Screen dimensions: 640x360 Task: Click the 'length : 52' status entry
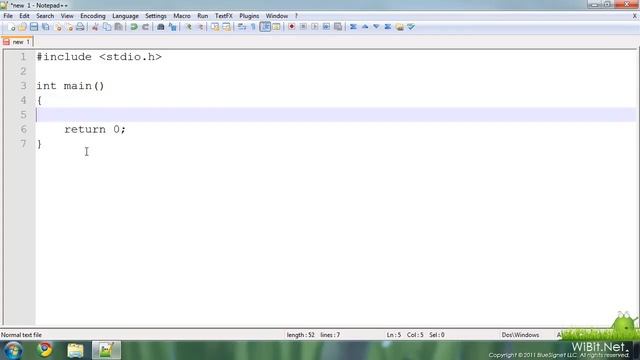(x=300, y=335)
